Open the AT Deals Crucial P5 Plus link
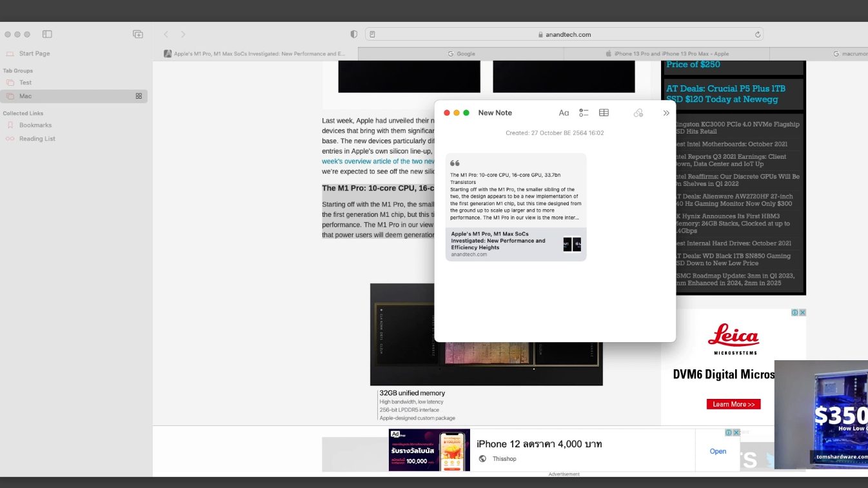 (x=725, y=94)
